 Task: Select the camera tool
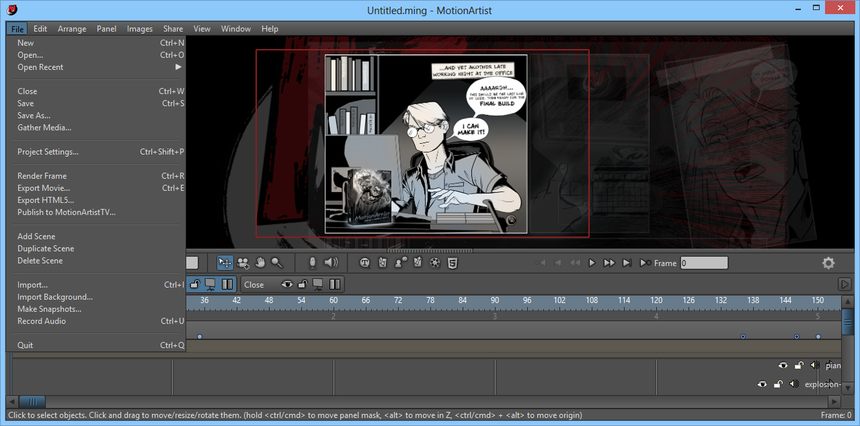[242, 263]
